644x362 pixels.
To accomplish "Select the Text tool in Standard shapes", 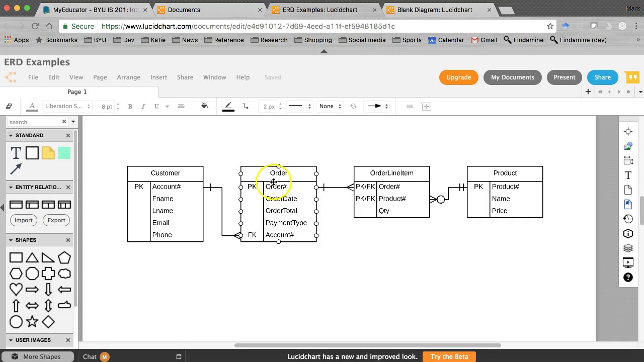I will tap(16, 153).
